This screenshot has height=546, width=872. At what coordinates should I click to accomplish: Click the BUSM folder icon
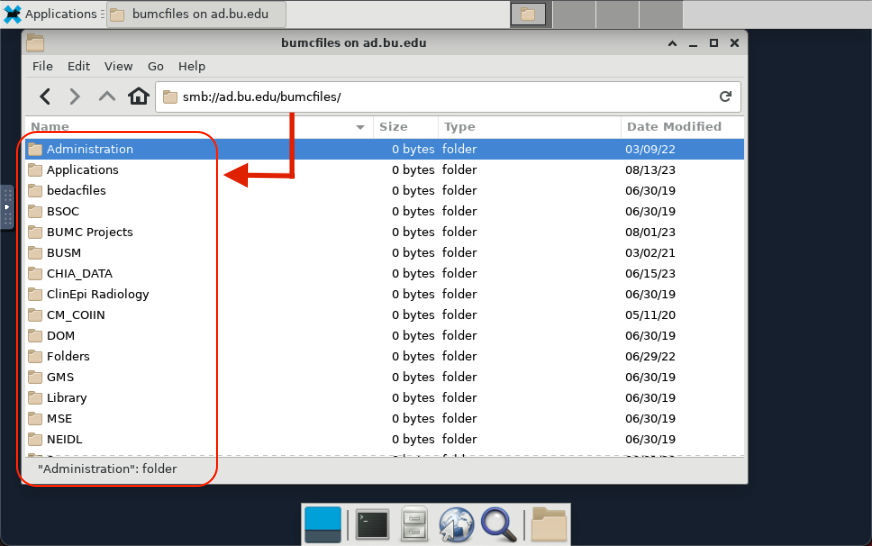point(35,253)
